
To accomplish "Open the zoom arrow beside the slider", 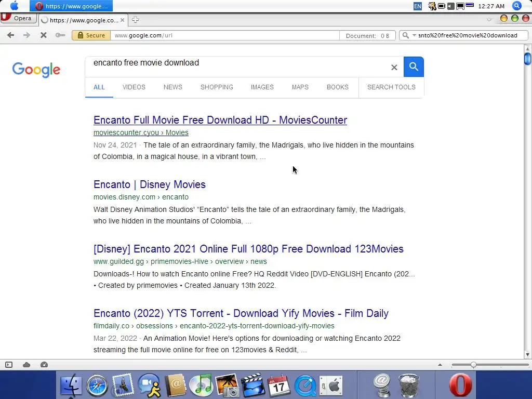I will 440,365.
